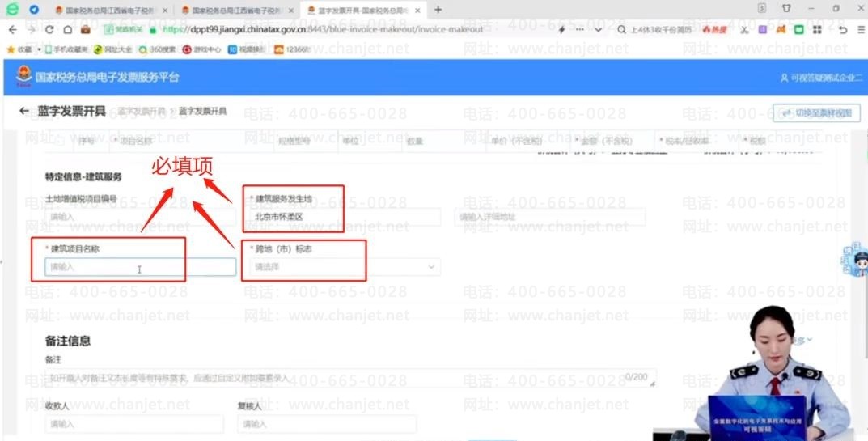This screenshot has height=441, width=868.
Task: Click the search magnifier icon
Action: pos(621,29)
